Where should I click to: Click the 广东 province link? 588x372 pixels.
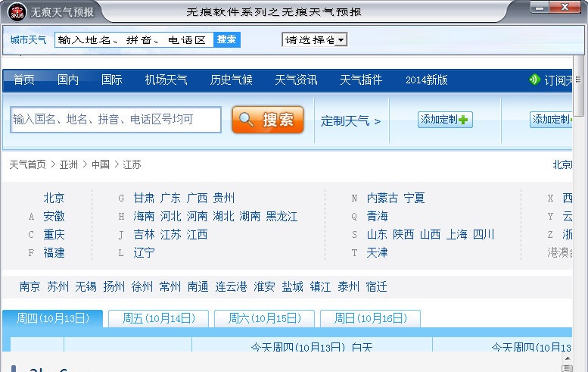(x=170, y=198)
